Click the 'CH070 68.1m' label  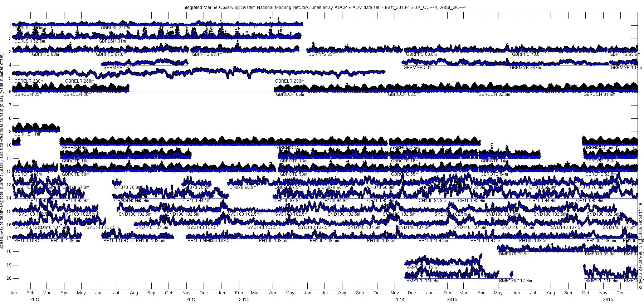[x=335, y=187]
